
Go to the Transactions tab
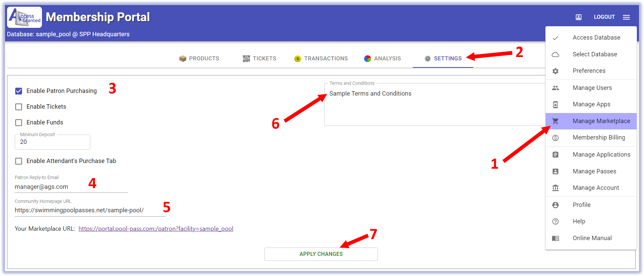pos(321,59)
